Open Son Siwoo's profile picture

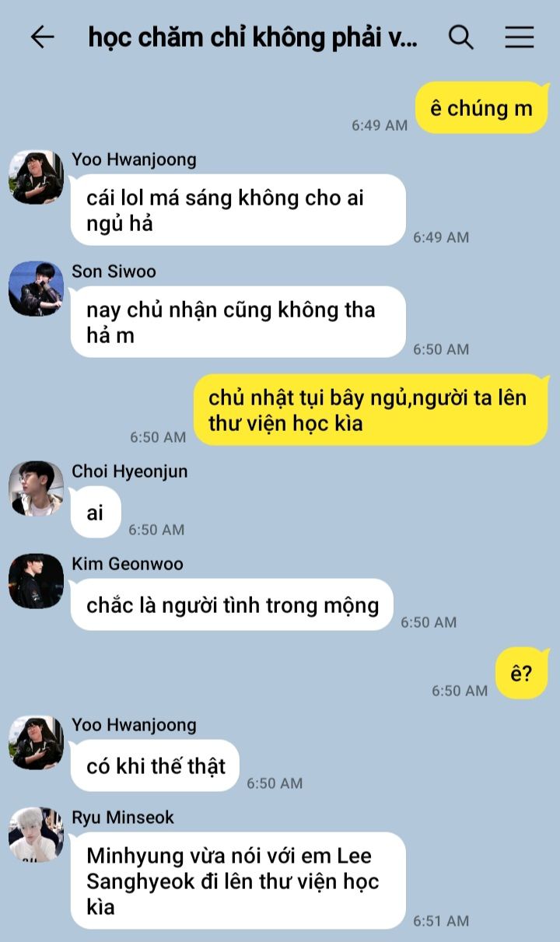point(36,289)
